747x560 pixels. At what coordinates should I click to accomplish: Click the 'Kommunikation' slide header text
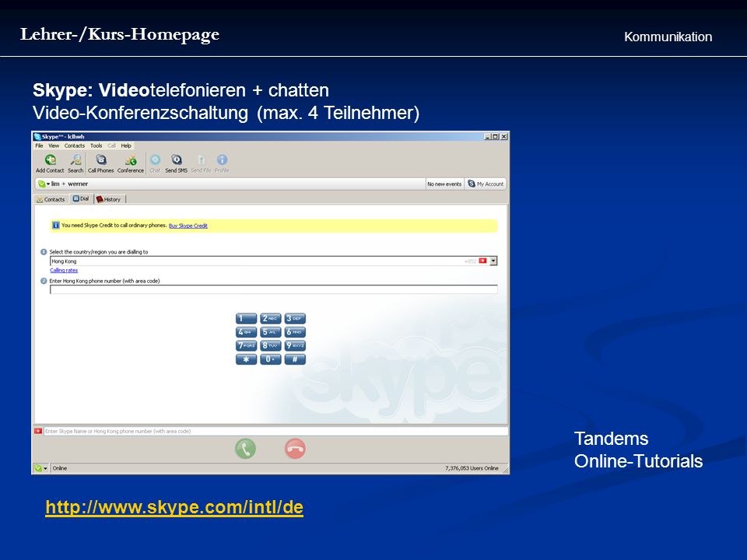[668, 37]
